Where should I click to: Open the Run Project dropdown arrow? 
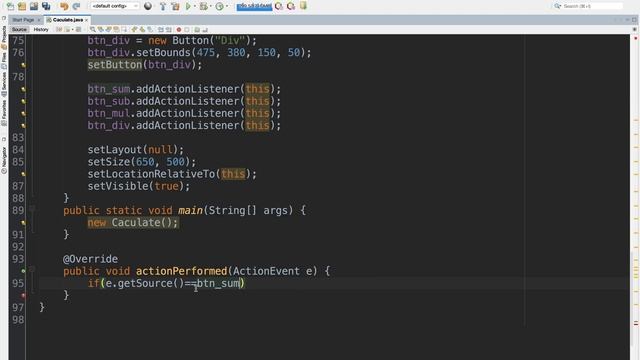click(x=194, y=6)
